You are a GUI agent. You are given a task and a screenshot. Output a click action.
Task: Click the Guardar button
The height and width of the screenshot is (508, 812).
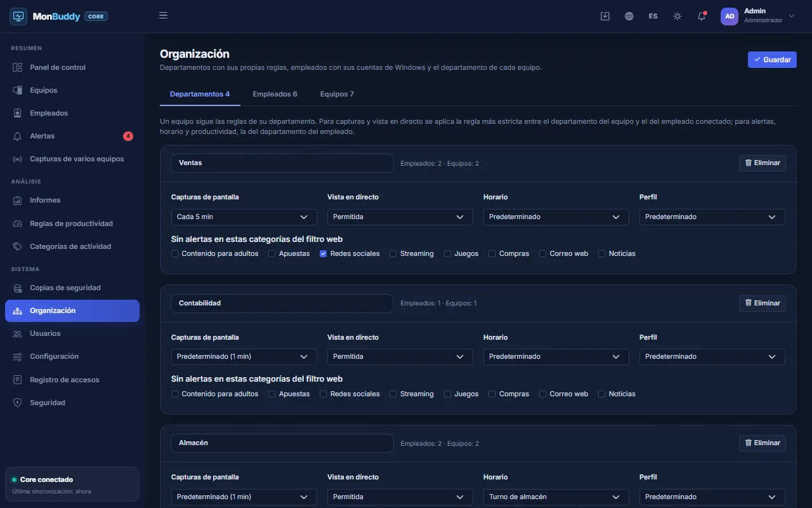coord(772,60)
